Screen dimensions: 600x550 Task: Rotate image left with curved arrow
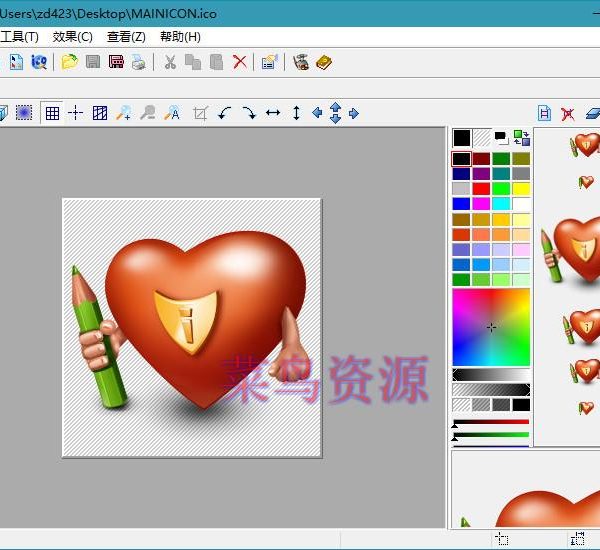click(x=225, y=113)
